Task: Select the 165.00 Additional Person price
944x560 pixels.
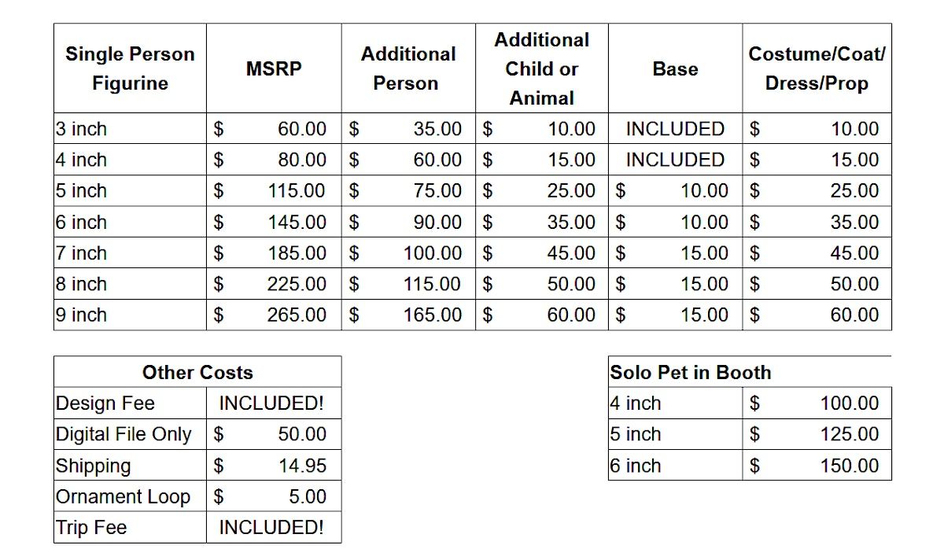Action: (433, 315)
